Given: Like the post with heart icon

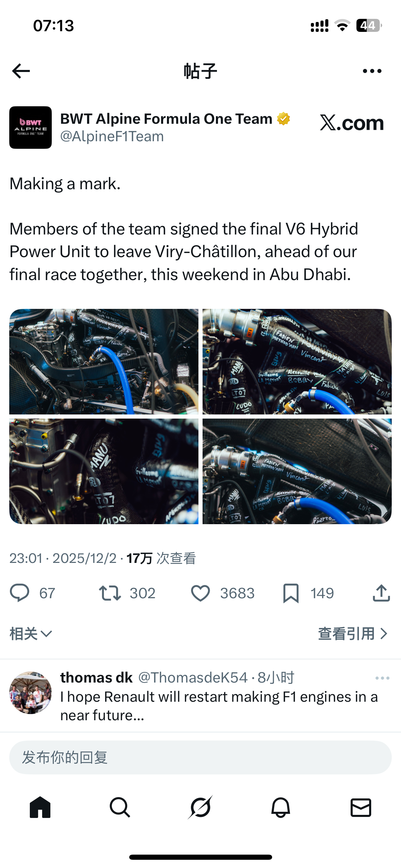Looking at the screenshot, I should click(x=200, y=593).
